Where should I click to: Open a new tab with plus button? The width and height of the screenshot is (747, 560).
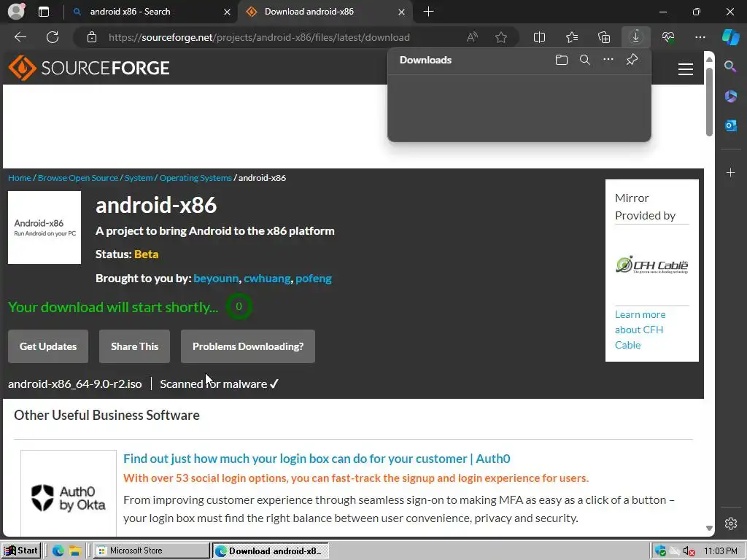tap(428, 12)
